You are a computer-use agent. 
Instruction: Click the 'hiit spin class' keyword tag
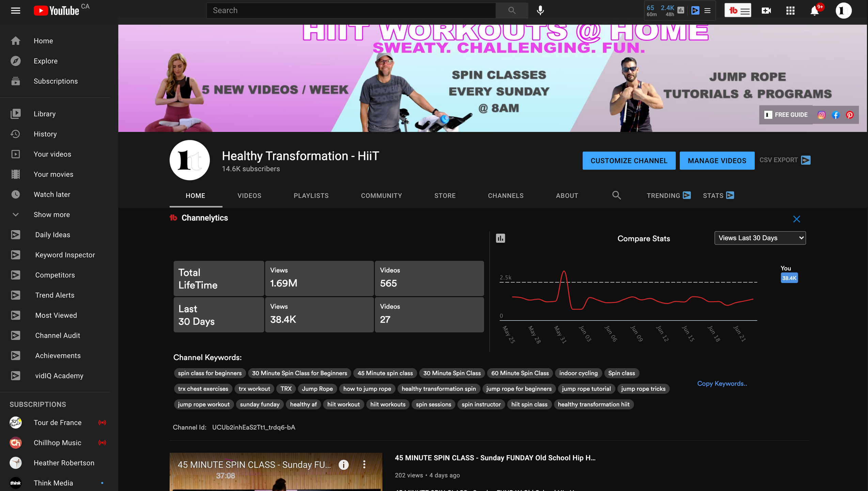529,404
